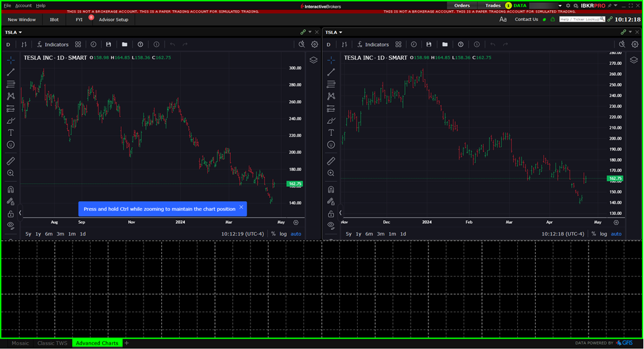The width and height of the screenshot is (644, 349).
Task: Select trend line tool in left TSLA chart
Action: click(11, 72)
